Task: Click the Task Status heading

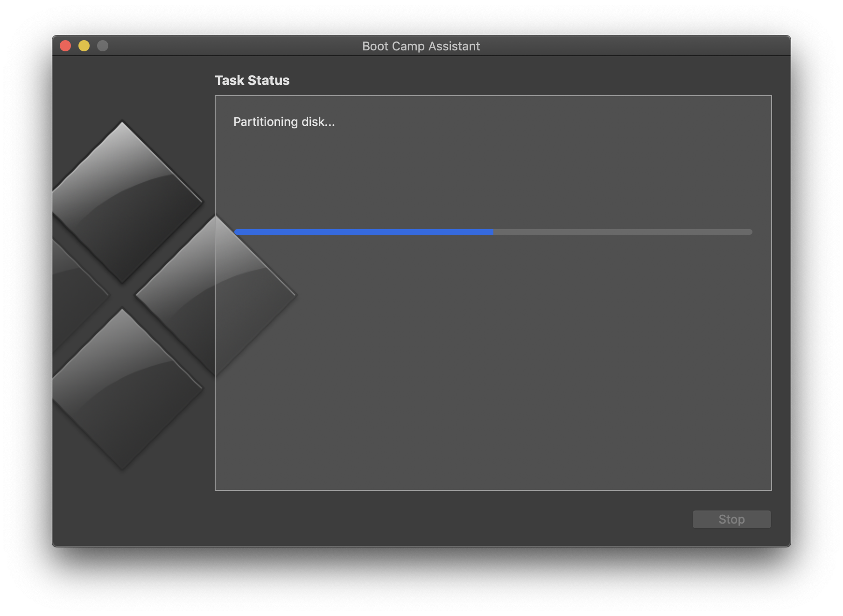Action: click(252, 80)
